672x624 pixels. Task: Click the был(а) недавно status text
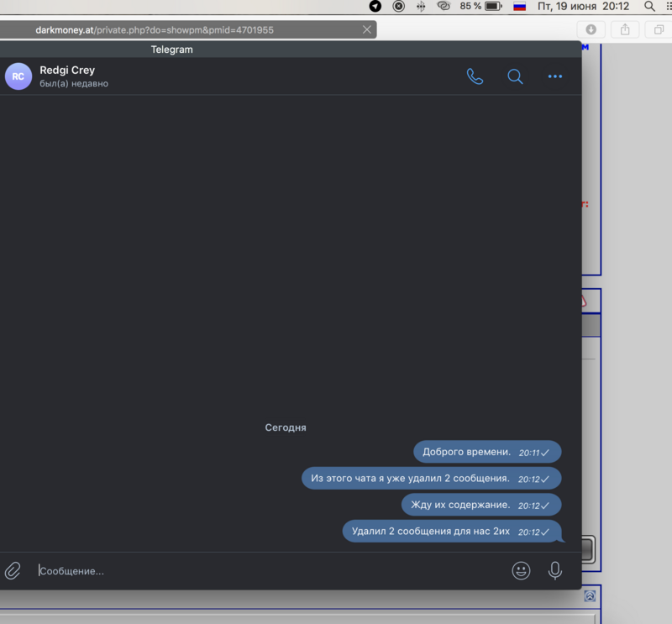74,84
